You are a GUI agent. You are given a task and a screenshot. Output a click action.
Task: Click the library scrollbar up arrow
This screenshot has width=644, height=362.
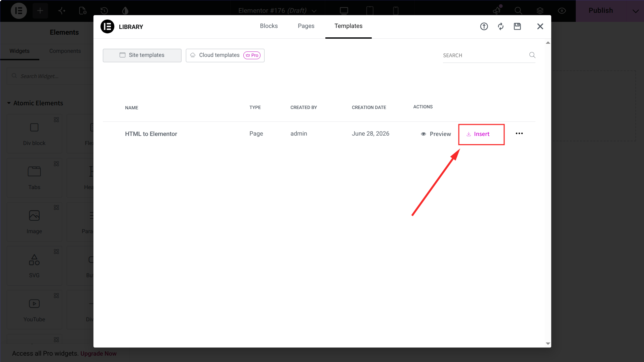pyautogui.click(x=548, y=43)
